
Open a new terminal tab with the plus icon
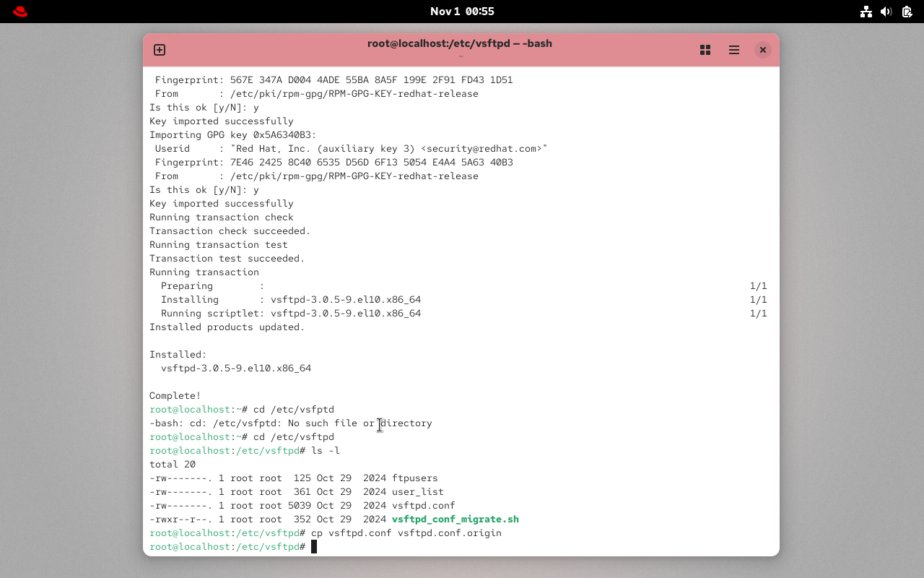coord(159,50)
